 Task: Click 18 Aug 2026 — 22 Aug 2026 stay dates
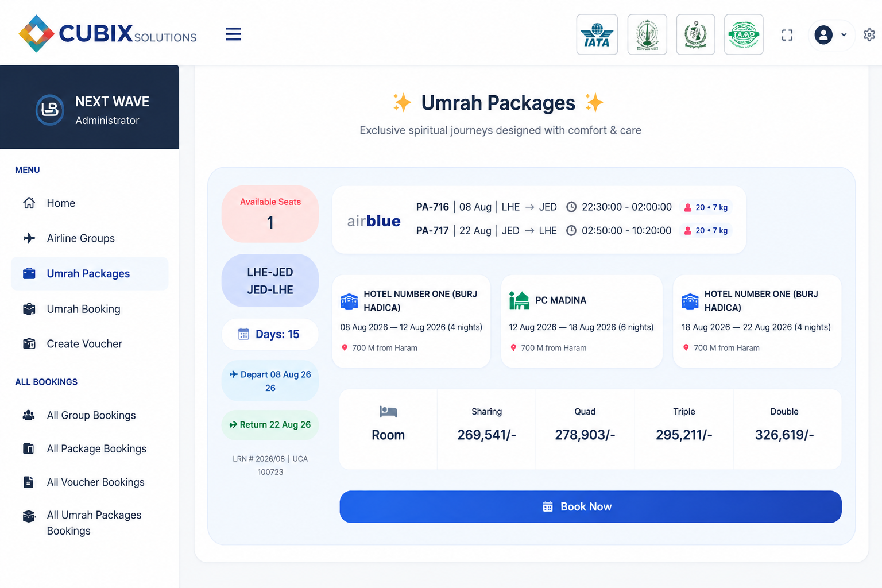click(756, 327)
